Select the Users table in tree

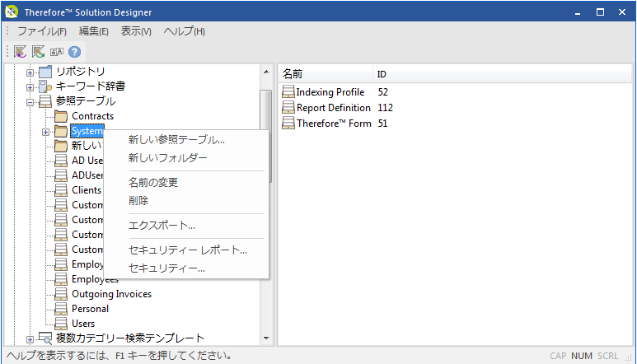tap(83, 324)
